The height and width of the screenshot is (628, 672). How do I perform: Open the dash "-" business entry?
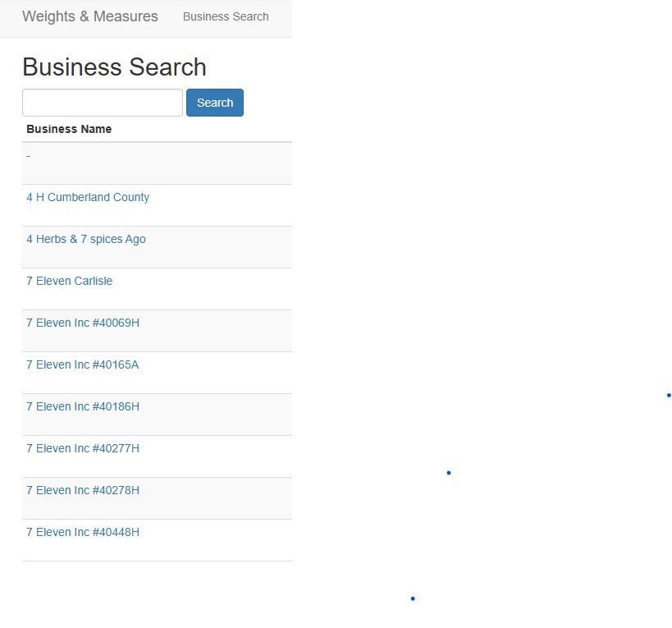click(28, 155)
